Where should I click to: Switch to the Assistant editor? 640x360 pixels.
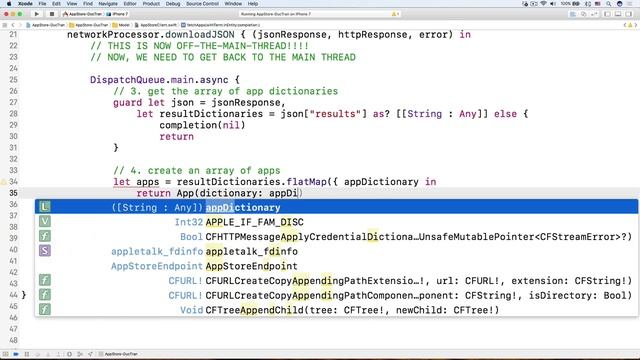click(583, 14)
